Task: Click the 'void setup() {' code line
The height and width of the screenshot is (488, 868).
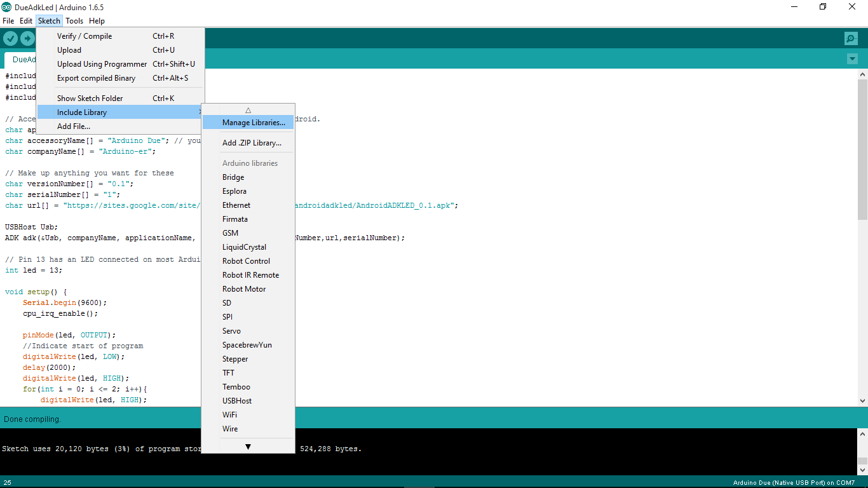Action: pyautogui.click(x=36, y=292)
